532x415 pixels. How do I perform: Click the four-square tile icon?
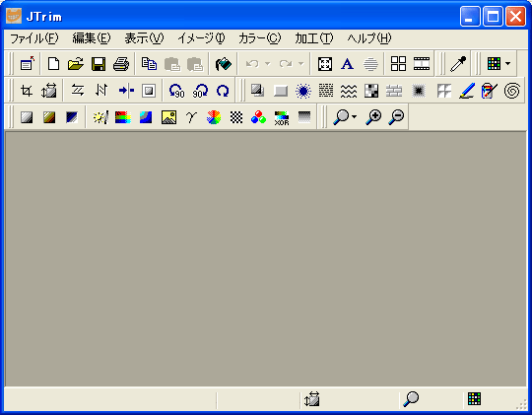pos(398,63)
